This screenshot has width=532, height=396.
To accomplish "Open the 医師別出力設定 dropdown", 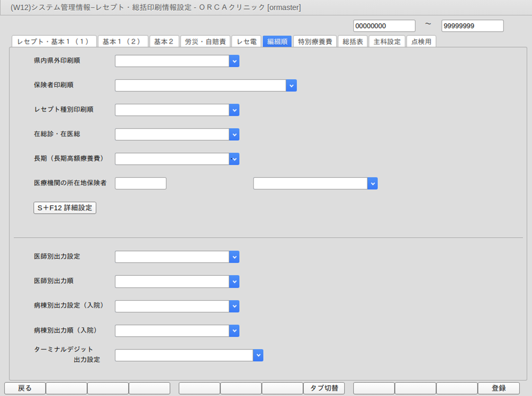I will (234, 257).
